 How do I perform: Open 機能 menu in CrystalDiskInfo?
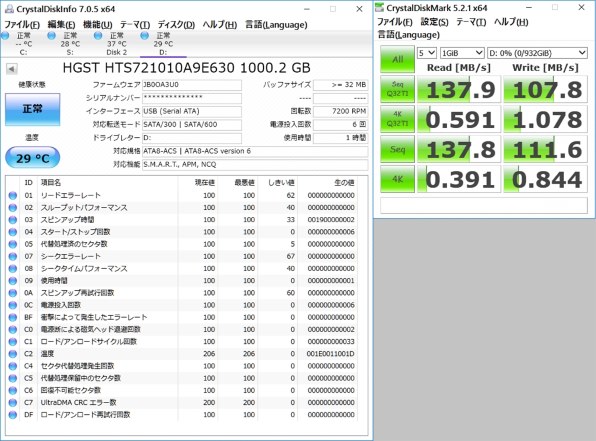(97, 25)
